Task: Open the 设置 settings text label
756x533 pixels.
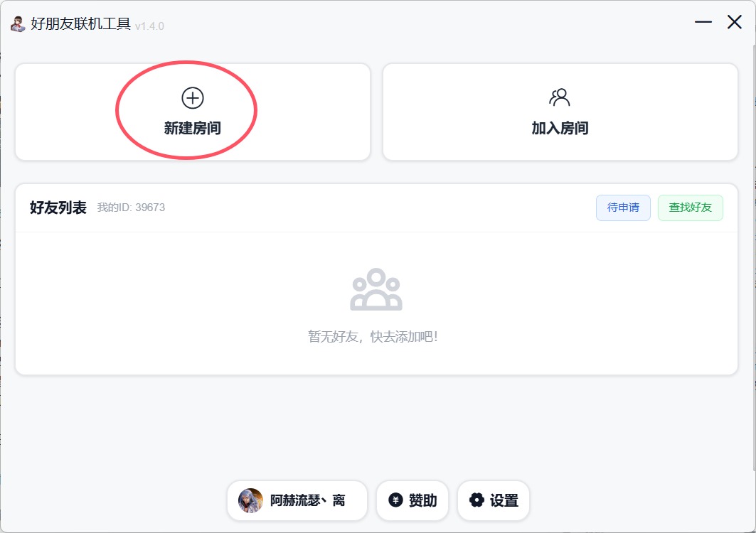Action: 504,500
